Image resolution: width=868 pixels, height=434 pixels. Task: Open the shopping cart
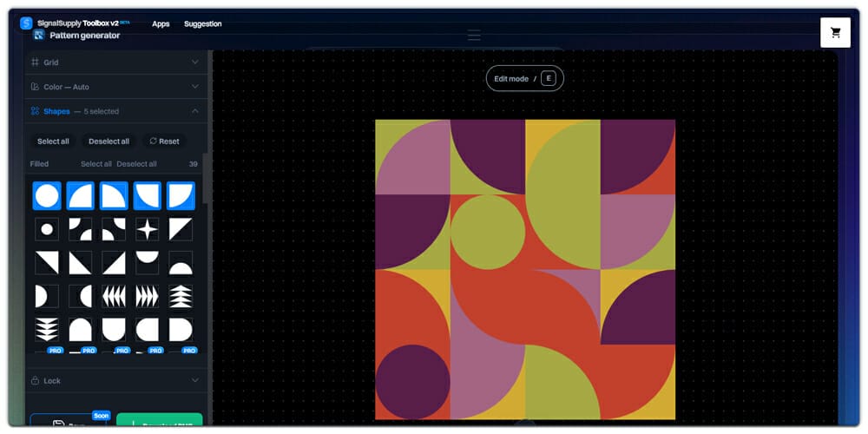[835, 33]
